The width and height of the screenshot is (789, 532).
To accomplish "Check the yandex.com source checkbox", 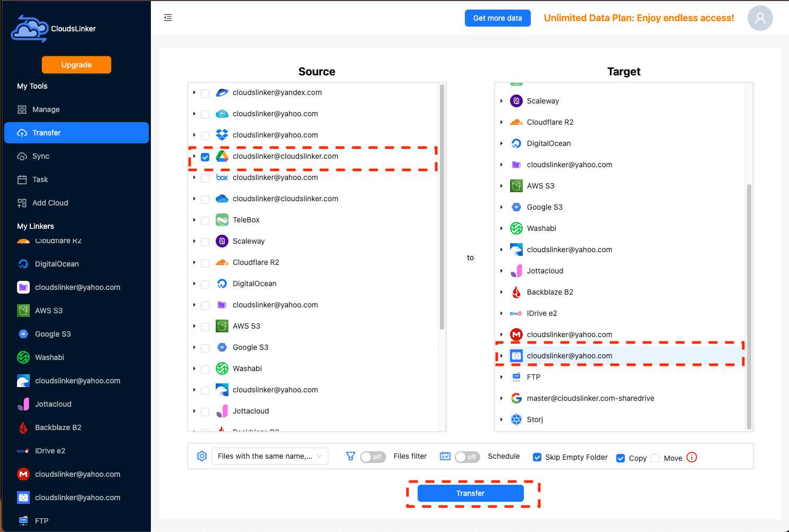I will point(205,93).
